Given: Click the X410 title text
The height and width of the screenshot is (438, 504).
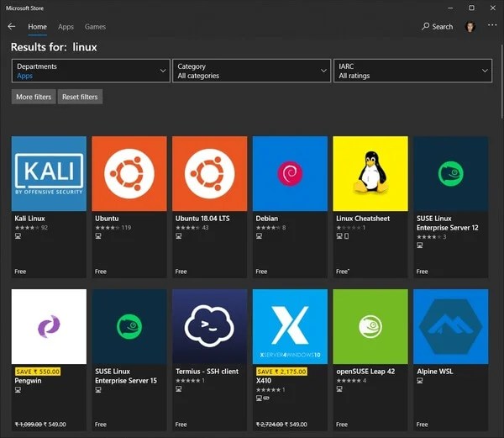Looking at the screenshot, I should [x=264, y=381].
